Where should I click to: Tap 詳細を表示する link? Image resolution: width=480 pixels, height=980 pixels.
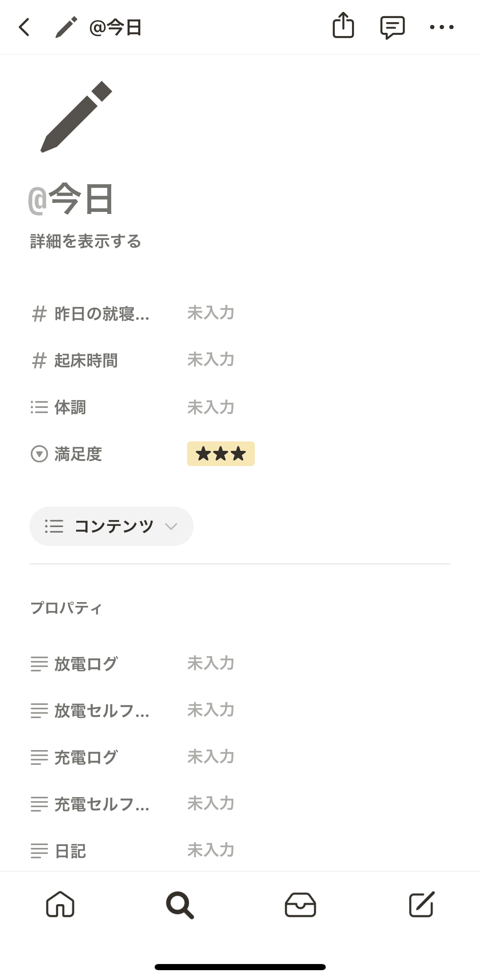click(x=86, y=241)
